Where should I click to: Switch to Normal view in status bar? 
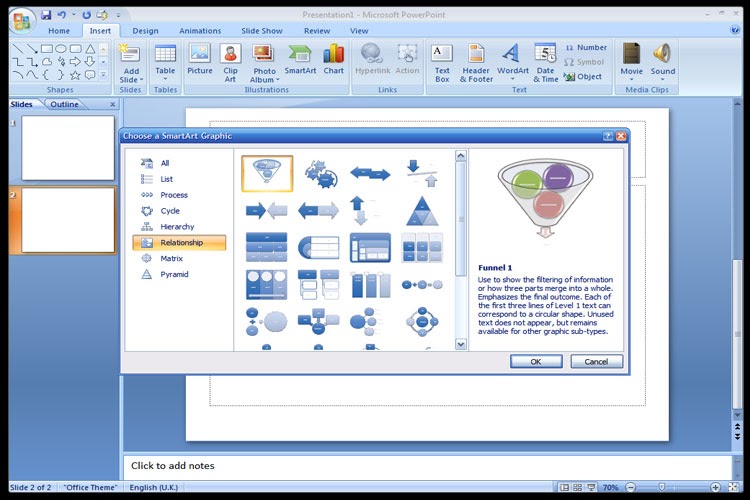(x=564, y=487)
